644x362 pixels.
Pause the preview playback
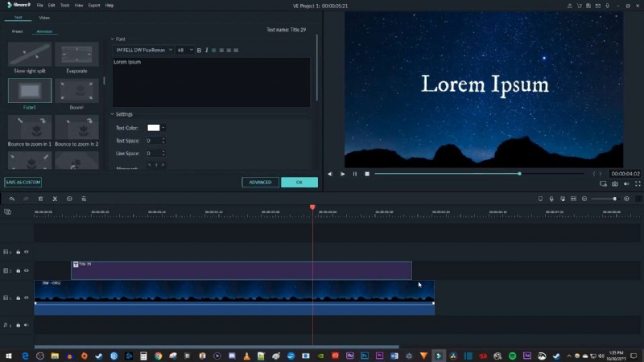pos(355,174)
